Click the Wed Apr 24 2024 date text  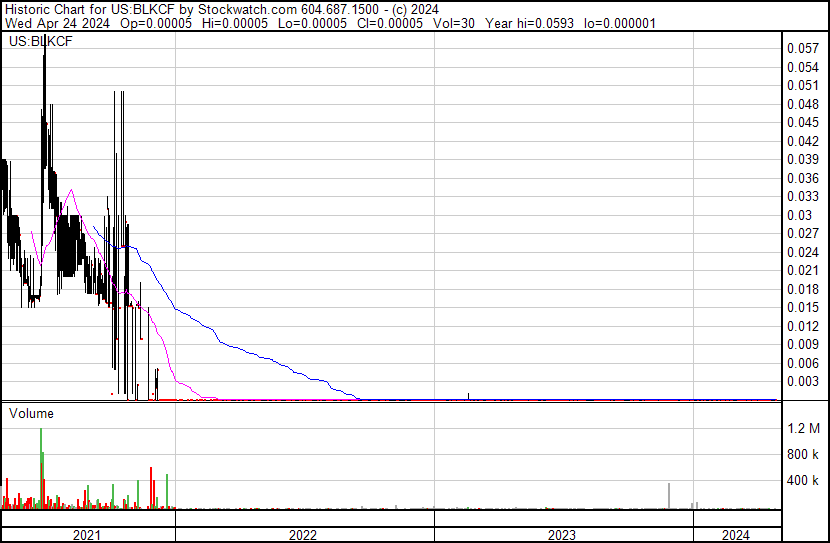coord(52,22)
